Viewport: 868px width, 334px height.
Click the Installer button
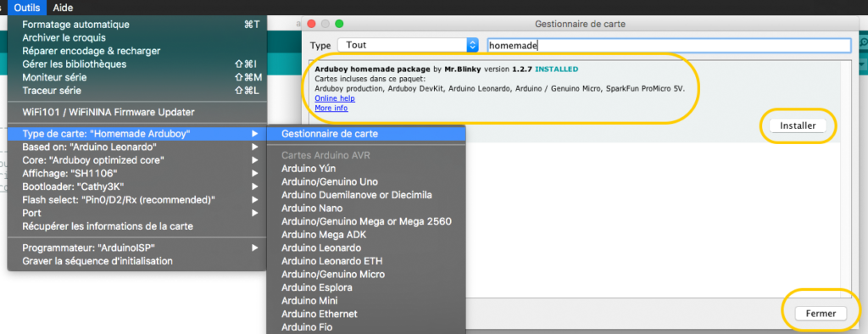pyautogui.click(x=798, y=125)
